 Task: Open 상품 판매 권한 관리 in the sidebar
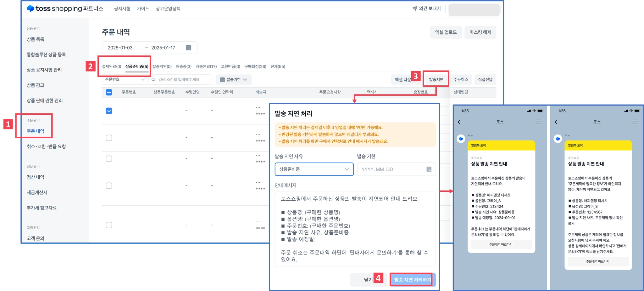[x=45, y=100]
